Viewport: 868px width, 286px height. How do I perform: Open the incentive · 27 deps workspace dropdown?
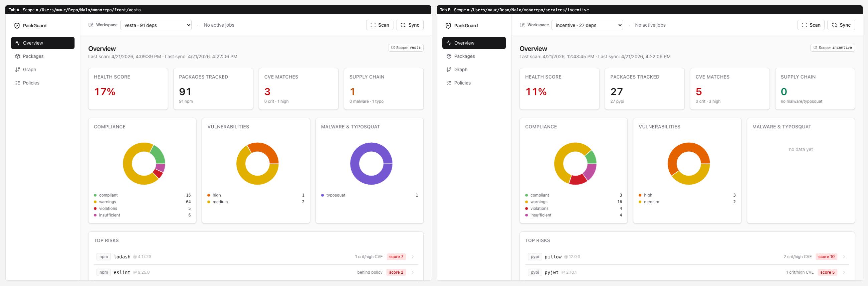(587, 25)
